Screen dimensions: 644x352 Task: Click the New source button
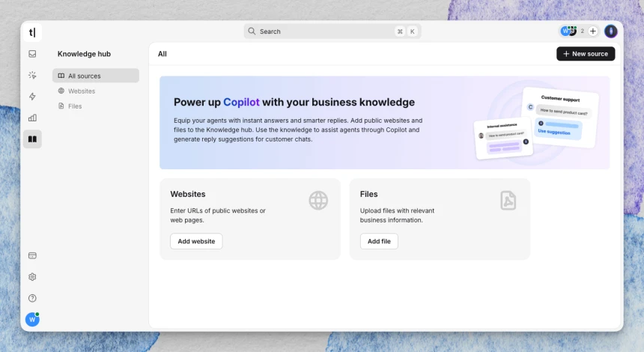coord(586,54)
